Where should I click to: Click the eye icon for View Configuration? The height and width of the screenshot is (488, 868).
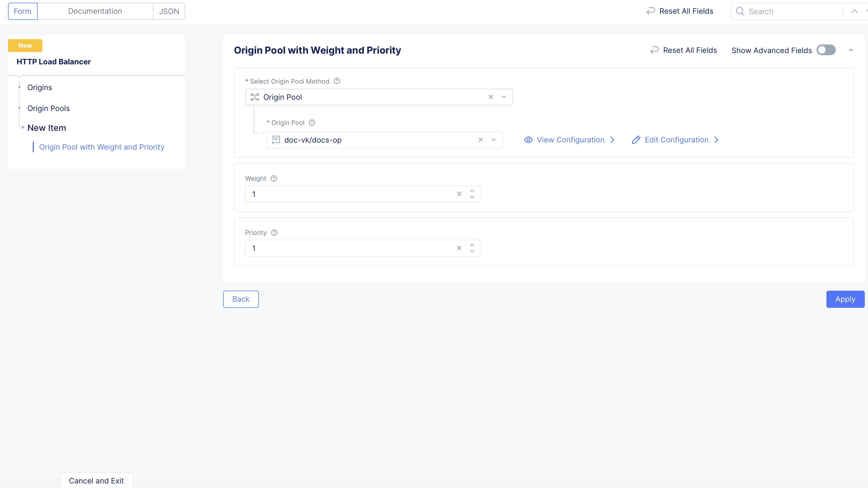point(528,140)
